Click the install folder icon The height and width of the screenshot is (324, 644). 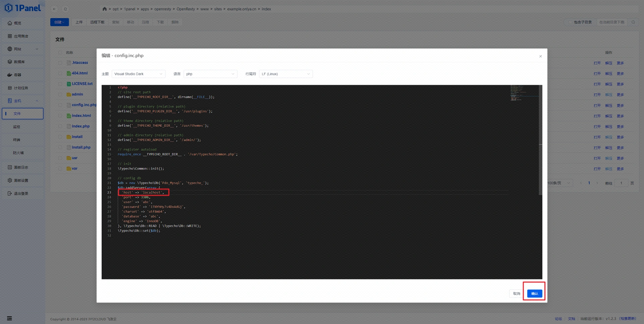click(69, 137)
